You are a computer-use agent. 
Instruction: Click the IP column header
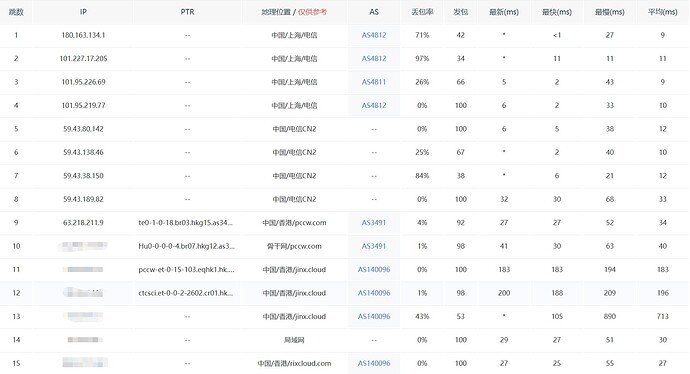83,12
